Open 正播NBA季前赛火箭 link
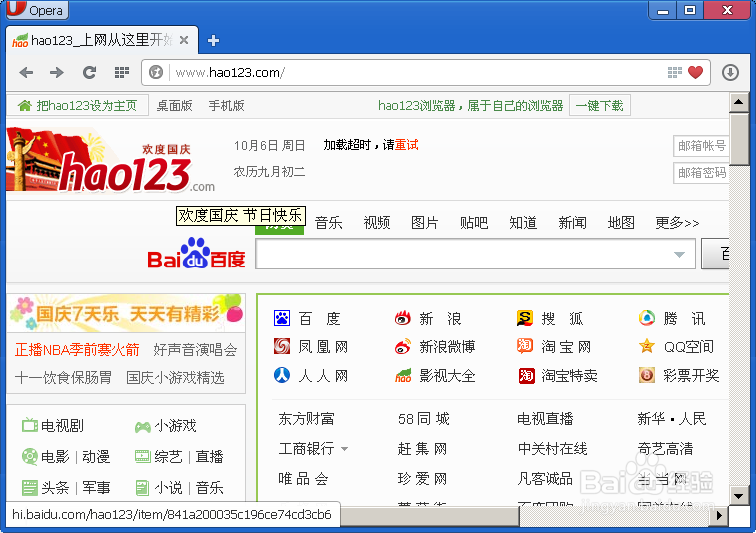The image size is (756, 533). [77, 350]
